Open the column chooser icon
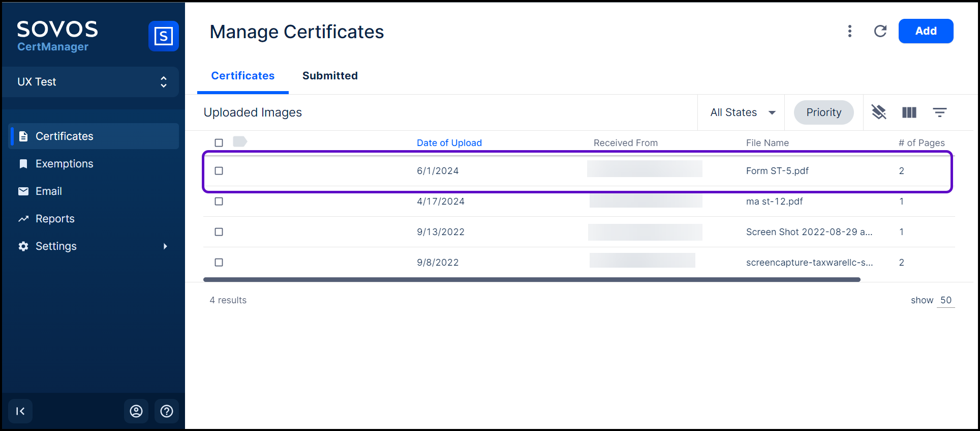Image resolution: width=980 pixels, height=431 pixels. [x=909, y=112]
